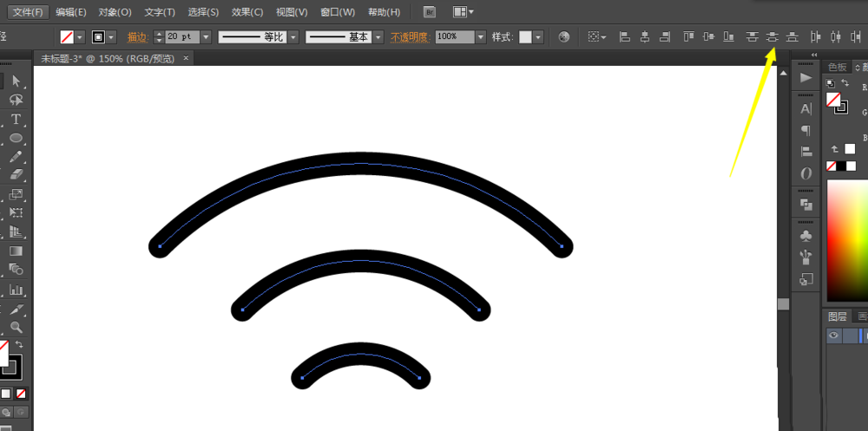This screenshot has height=431, width=868.
Task: Switch to the 色板 swatches tab
Action: point(837,67)
